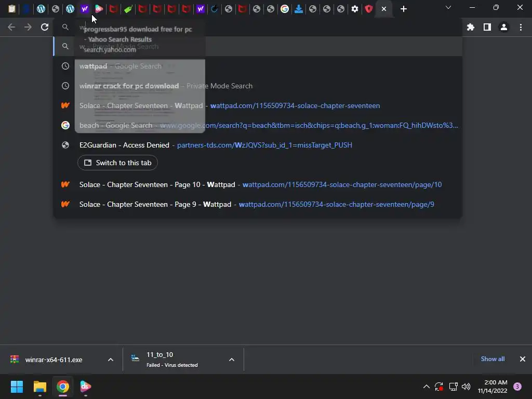Viewport: 532px width, 399px height.
Task: Reload the current page
Action: tap(45, 27)
